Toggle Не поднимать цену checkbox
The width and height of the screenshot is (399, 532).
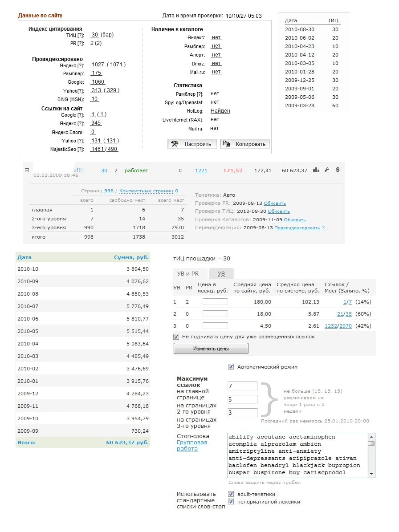click(176, 337)
